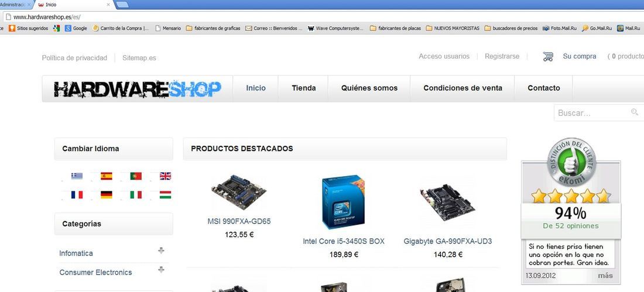Open the fabricantes de graficas bookmark folder
644x292 pixels.
point(213,28)
